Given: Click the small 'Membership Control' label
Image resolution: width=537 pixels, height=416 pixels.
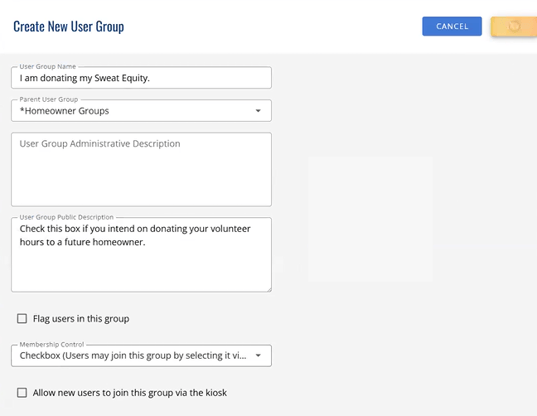Looking at the screenshot, I should (x=52, y=344).
